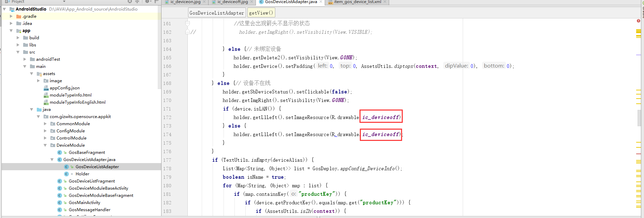Screen dimensions: 644x218
Task: Click the red error indicator in editor margin
Action: pyautogui.click(x=639, y=21)
